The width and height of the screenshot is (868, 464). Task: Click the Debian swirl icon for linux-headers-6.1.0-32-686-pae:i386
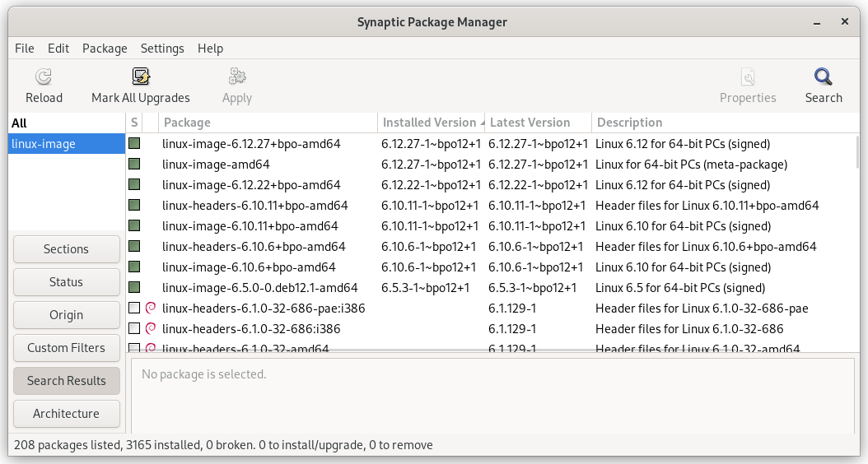coord(150,308)
